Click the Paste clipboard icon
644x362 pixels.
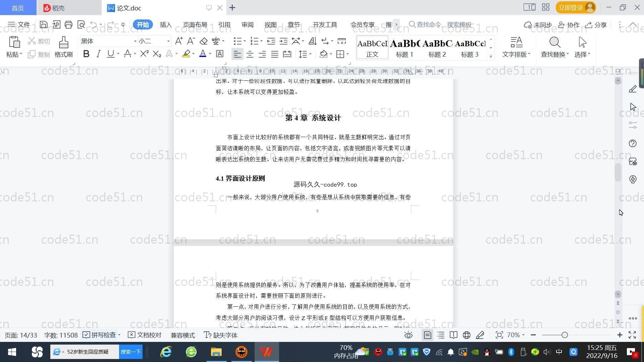(14, 43)
